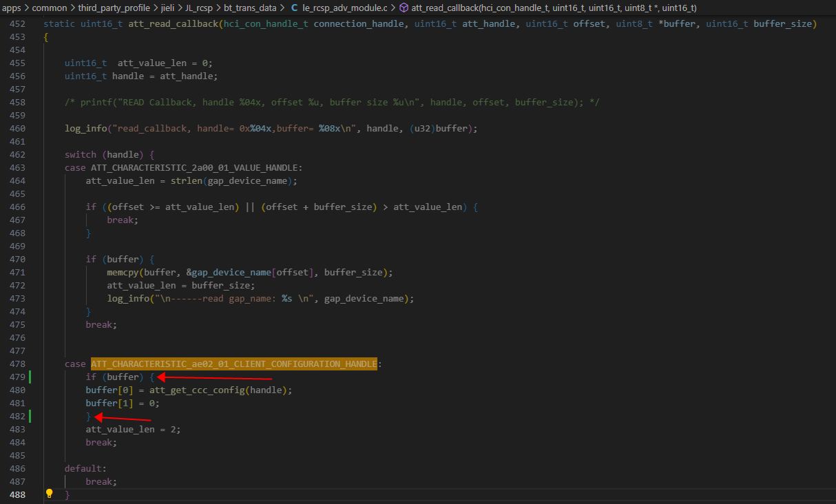The image size is (836, 504).
Task: Click le_rcsp_adv_module.c in the breadcrumb
Action: [345, 8]
